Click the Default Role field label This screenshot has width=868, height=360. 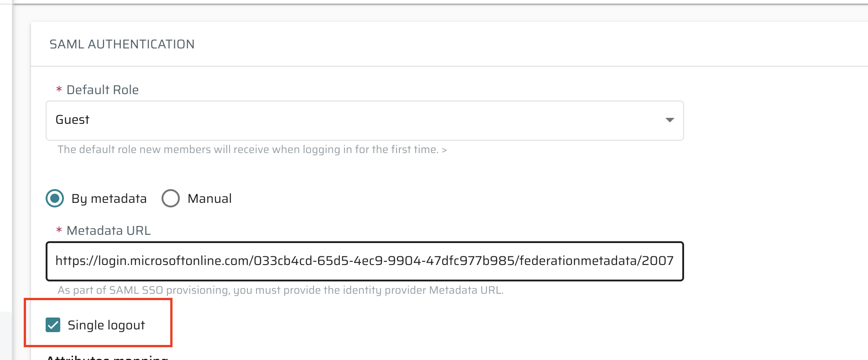tap(103, 90)
